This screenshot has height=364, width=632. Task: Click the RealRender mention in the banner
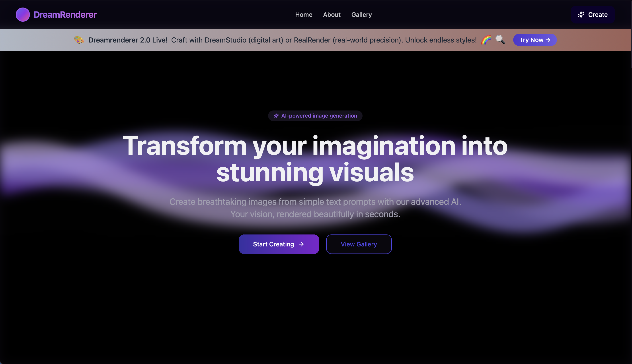tap(312, 40)
